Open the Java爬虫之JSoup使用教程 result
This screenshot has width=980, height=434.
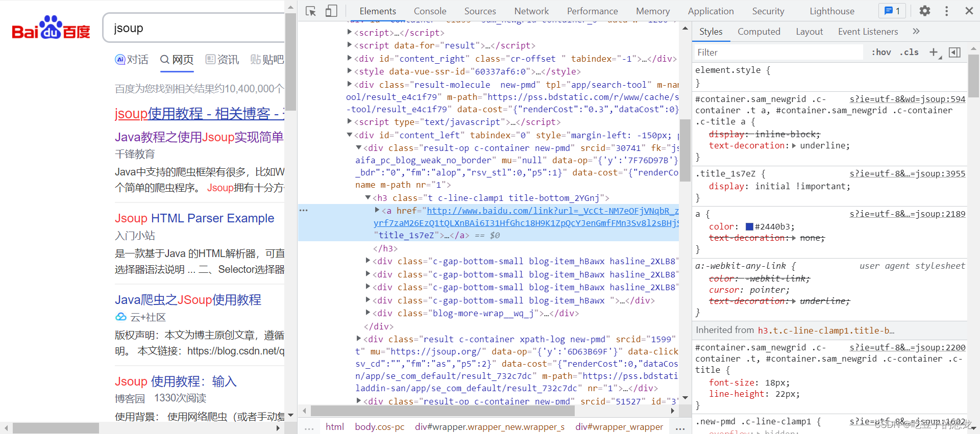(188, 300)
